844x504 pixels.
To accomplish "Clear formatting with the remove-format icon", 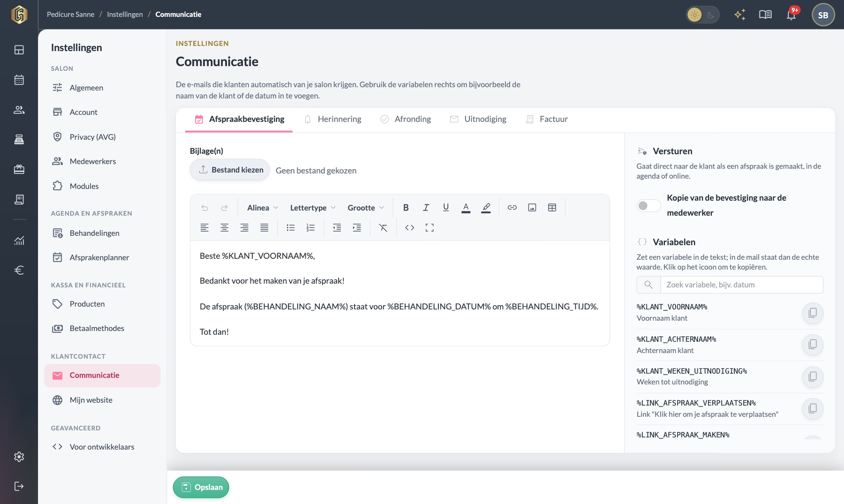I will [383, 228].
